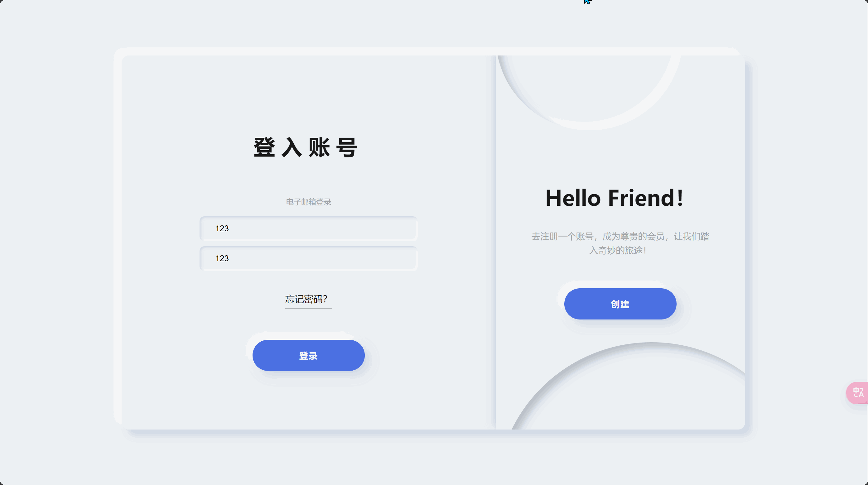
Task: Click the blue 创建 button
Action: coord(620,304)
